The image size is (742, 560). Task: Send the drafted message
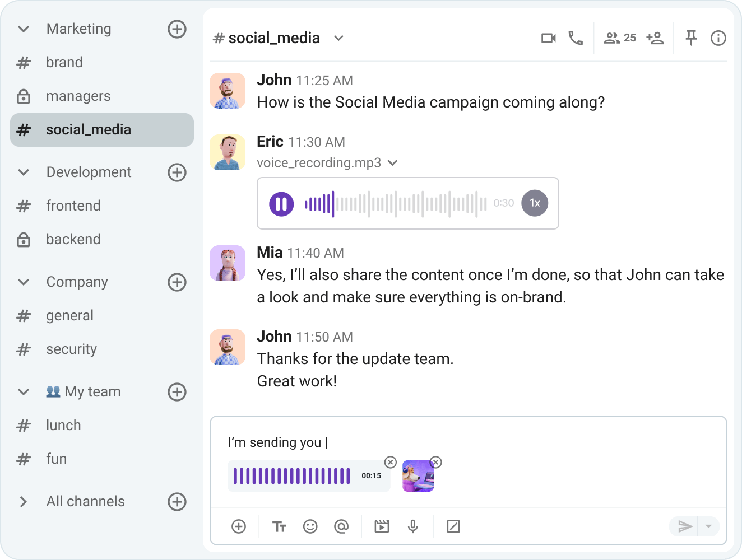[685, 526]
